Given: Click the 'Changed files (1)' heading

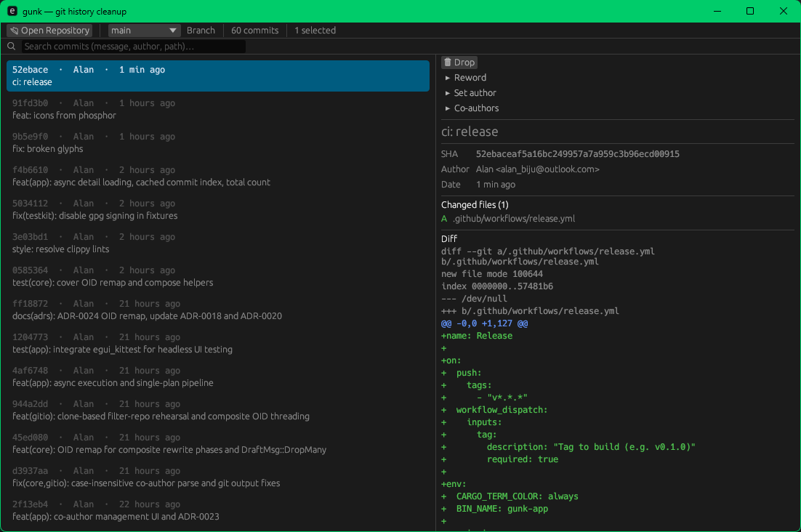Looking at the screenshot, I should click(x=475, y=205).
